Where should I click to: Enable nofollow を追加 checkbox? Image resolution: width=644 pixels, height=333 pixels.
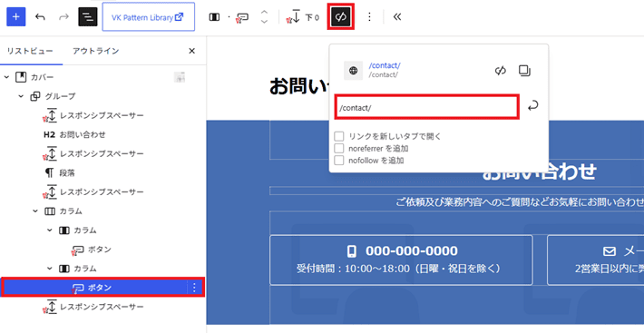[339, 161]
